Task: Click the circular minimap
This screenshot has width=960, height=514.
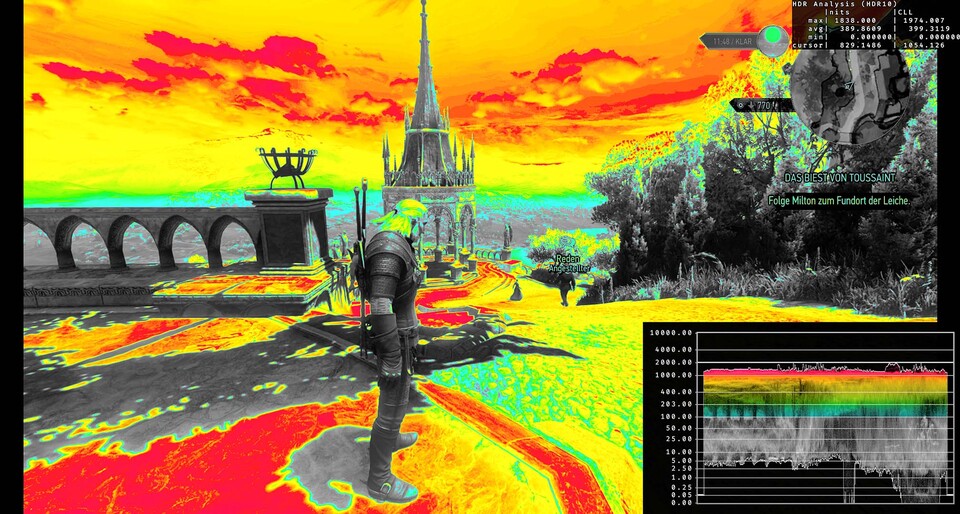Action: click(850, 95)
